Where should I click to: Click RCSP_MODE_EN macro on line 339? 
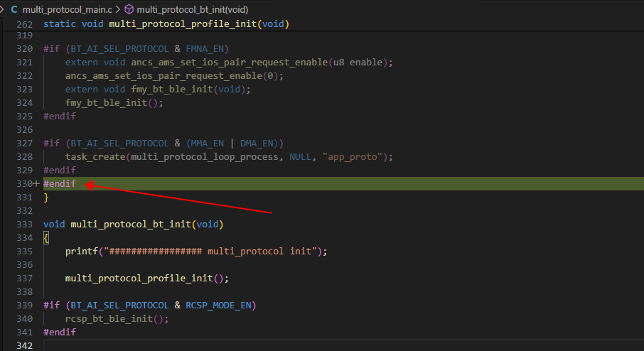218,306
